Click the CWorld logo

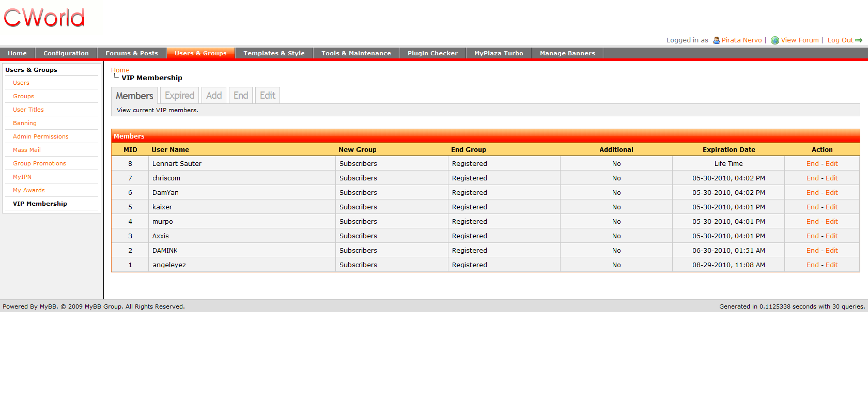coord(44,18)
